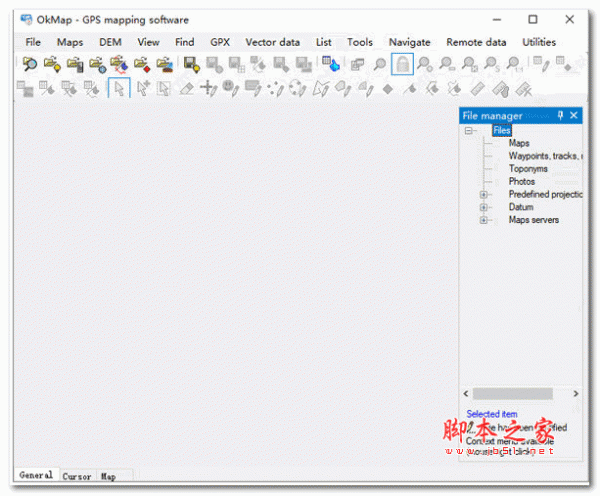Switch to the Cursor tab
Screen dimensions: 600x496
pos(77,476)
